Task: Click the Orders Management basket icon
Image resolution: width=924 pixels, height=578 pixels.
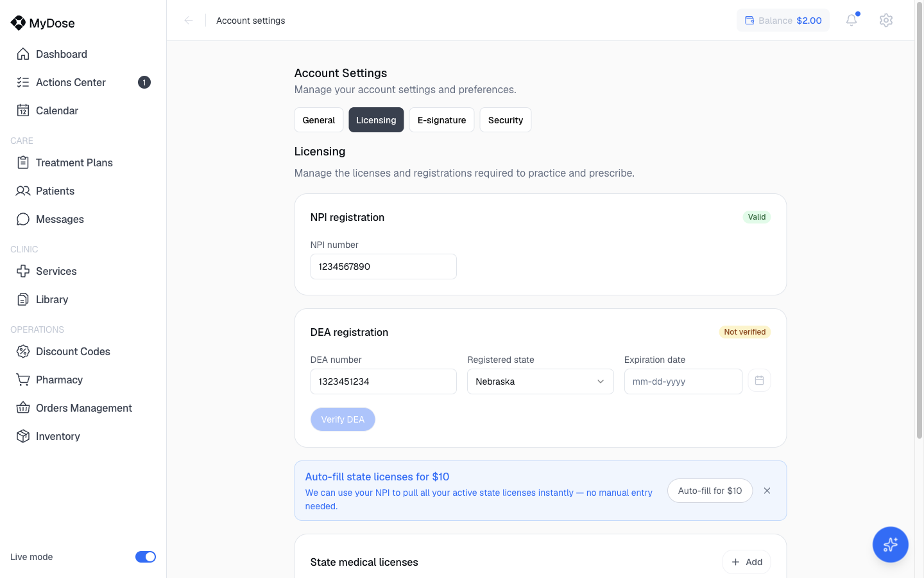Action: tap(23, 408)
